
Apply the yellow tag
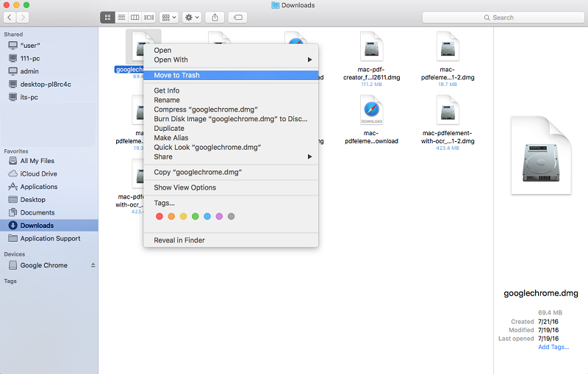[183, 216]
